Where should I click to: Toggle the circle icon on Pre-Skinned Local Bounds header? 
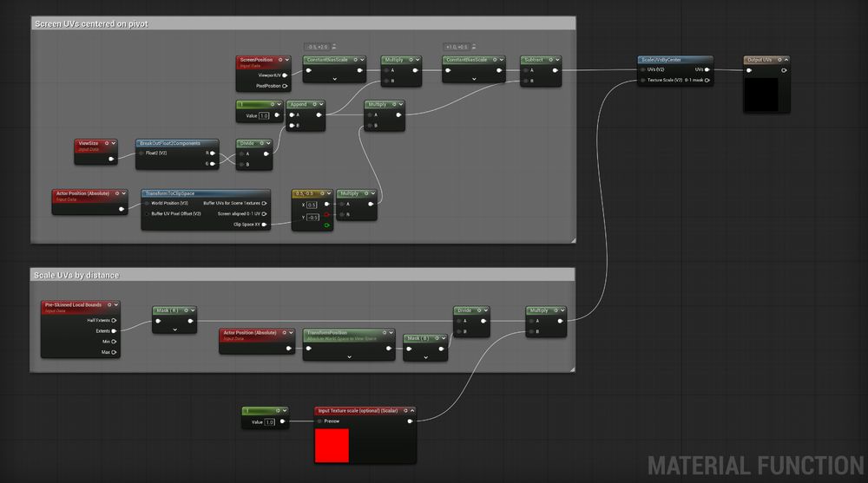coord(109,305)
